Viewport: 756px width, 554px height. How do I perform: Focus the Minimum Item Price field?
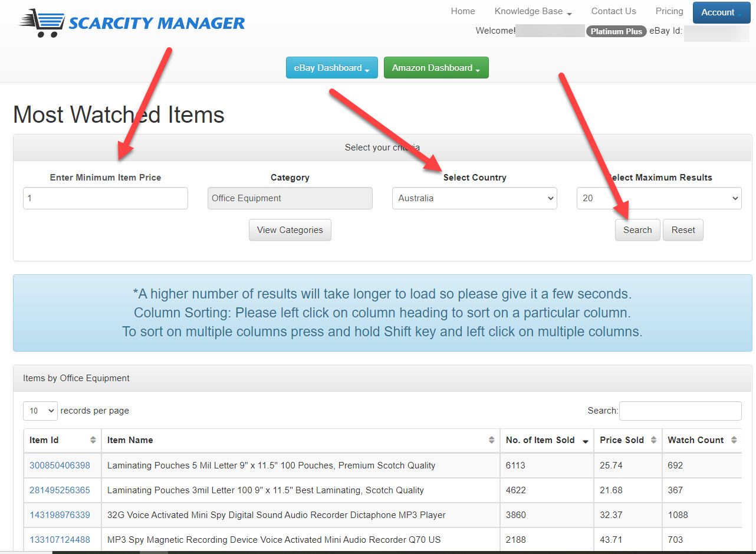[x=106, y=198]
